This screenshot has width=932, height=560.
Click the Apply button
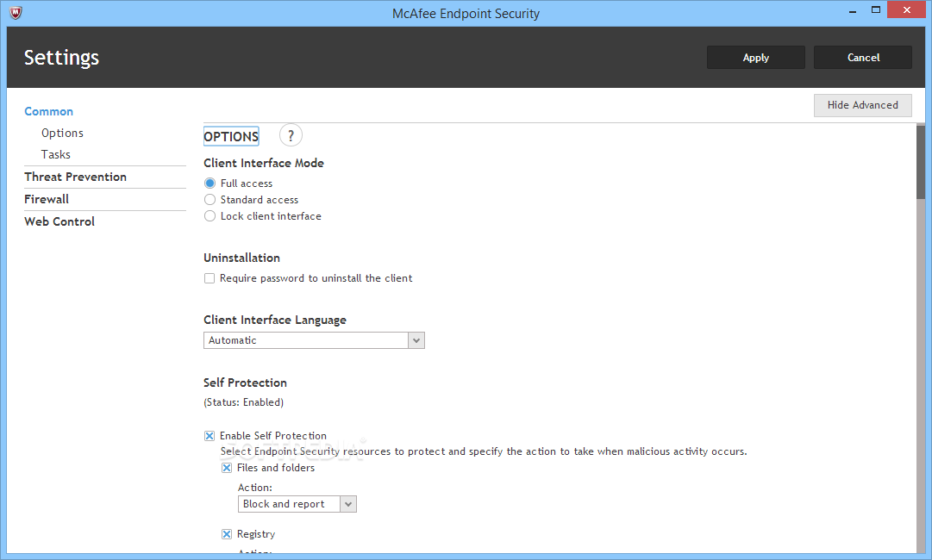click(x=755, y=58)
